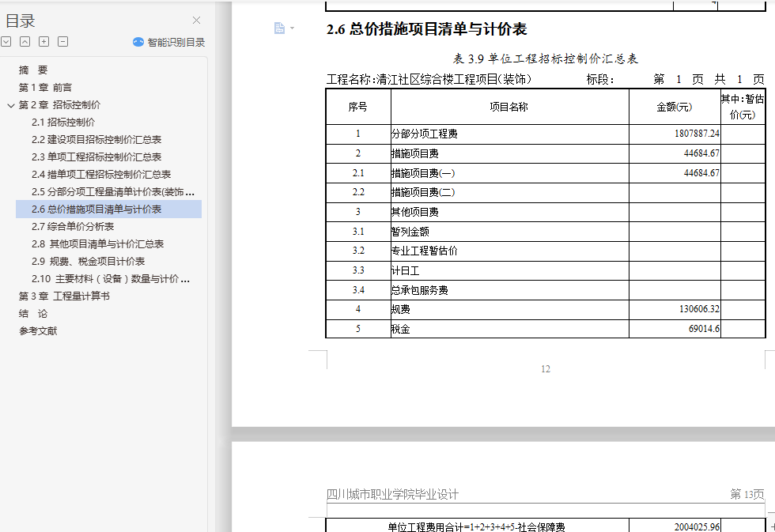Click the total amount 2004025.96
775x532 pixels.
click(x=697, y=527)
